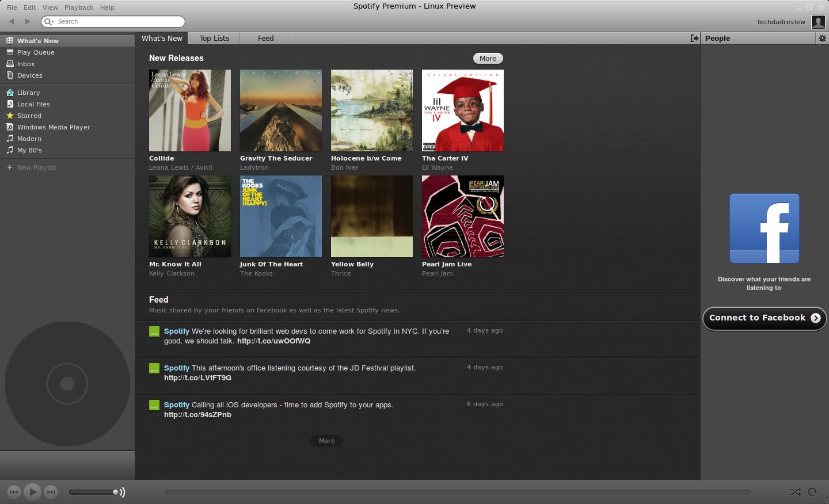Click the volume slider track
Viewport: 829px width, 504px height.
93,492
